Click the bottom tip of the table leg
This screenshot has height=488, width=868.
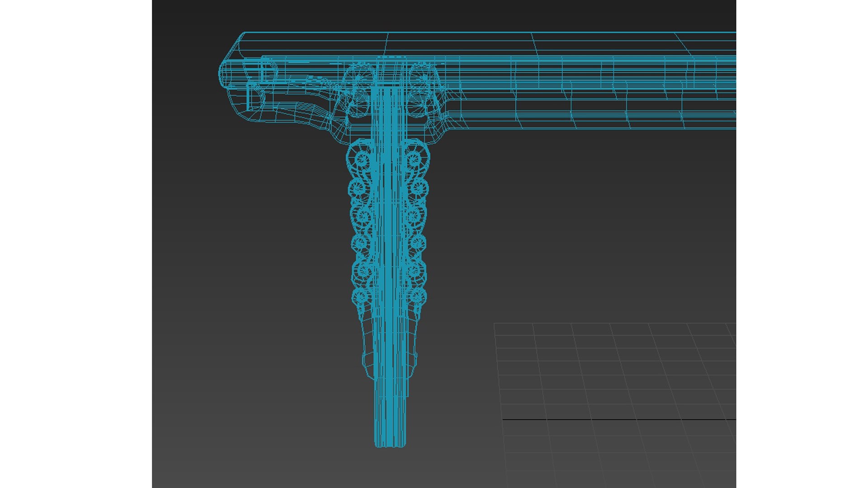point(390,444)
